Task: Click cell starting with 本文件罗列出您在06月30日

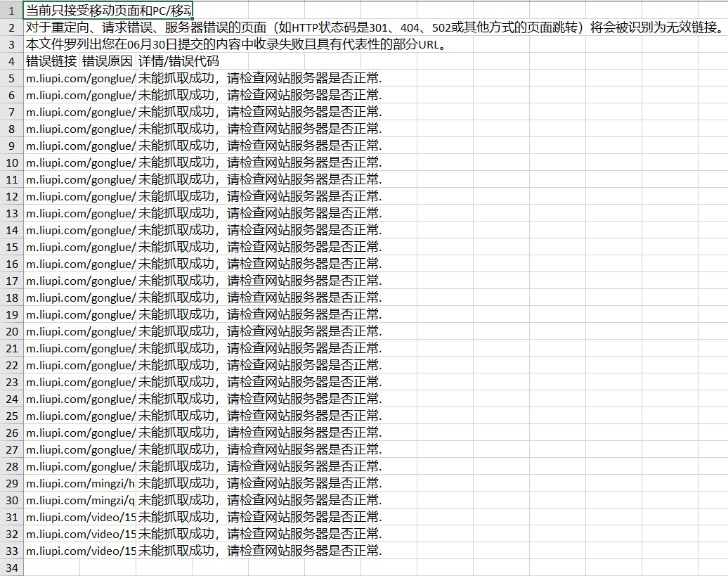Action: coord(236,44)
